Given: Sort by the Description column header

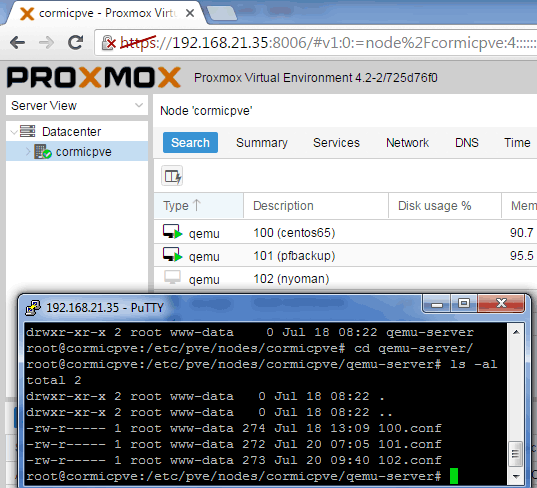Looking at the screenshot, I should click(x=316, y=205).
